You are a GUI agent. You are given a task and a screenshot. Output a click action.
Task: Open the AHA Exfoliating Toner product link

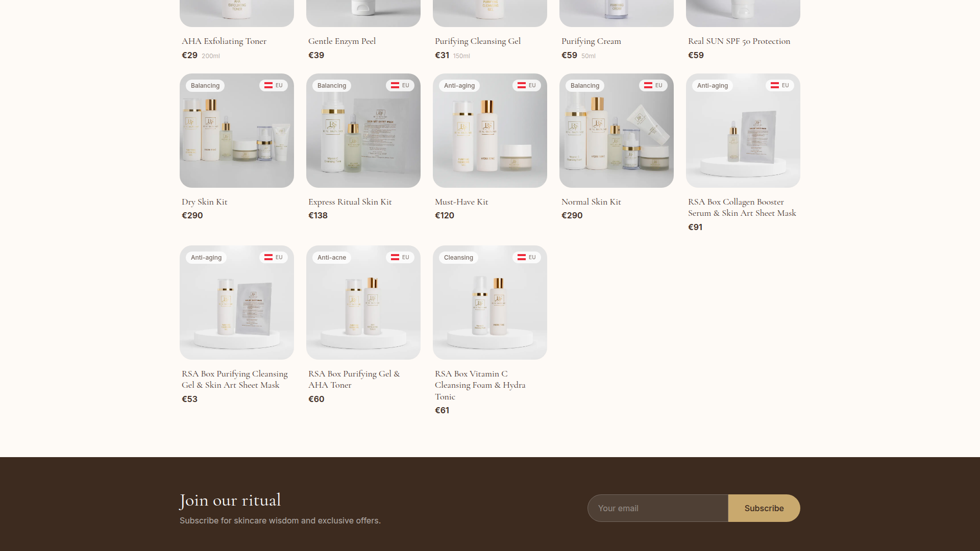tap(224, 41)
